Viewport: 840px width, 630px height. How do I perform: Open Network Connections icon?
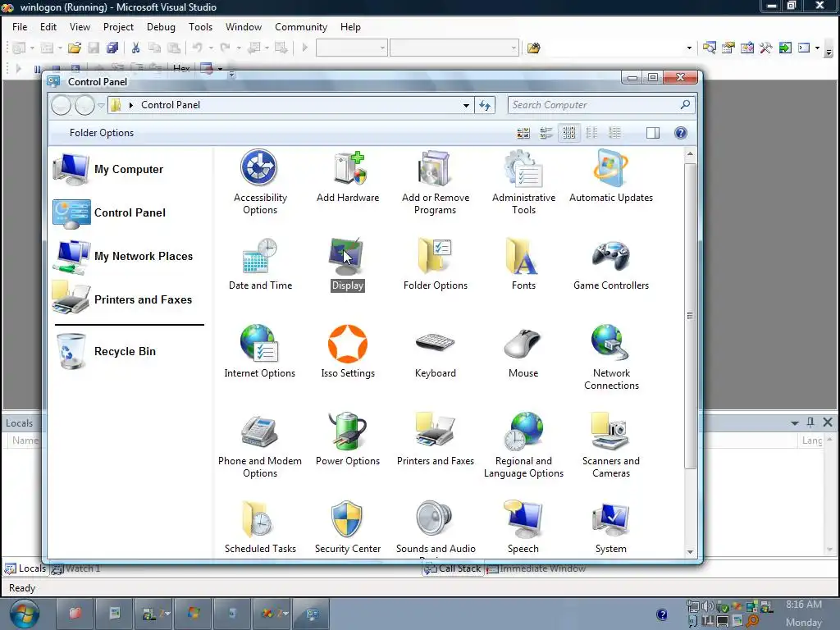[x=610, y=358]
